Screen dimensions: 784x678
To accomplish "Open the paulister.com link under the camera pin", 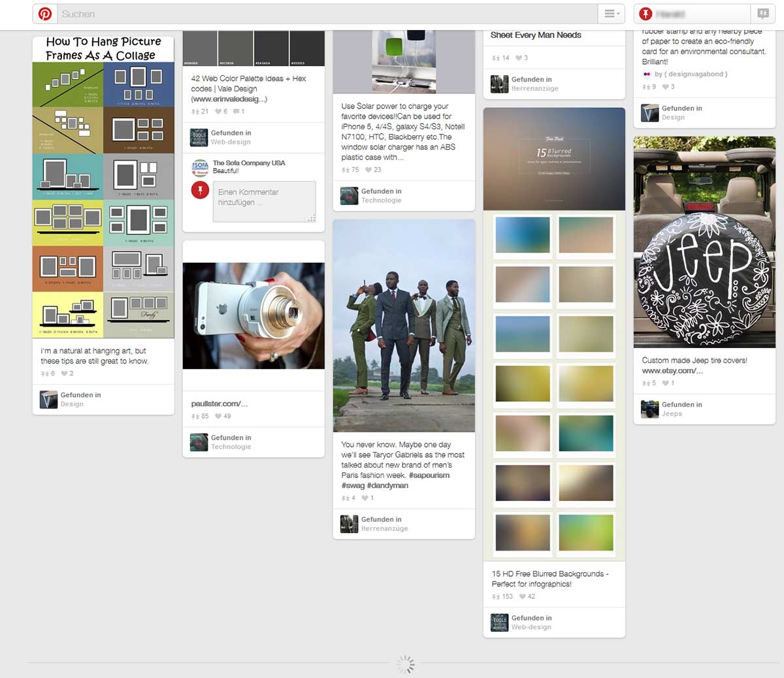I will (219, 404).
